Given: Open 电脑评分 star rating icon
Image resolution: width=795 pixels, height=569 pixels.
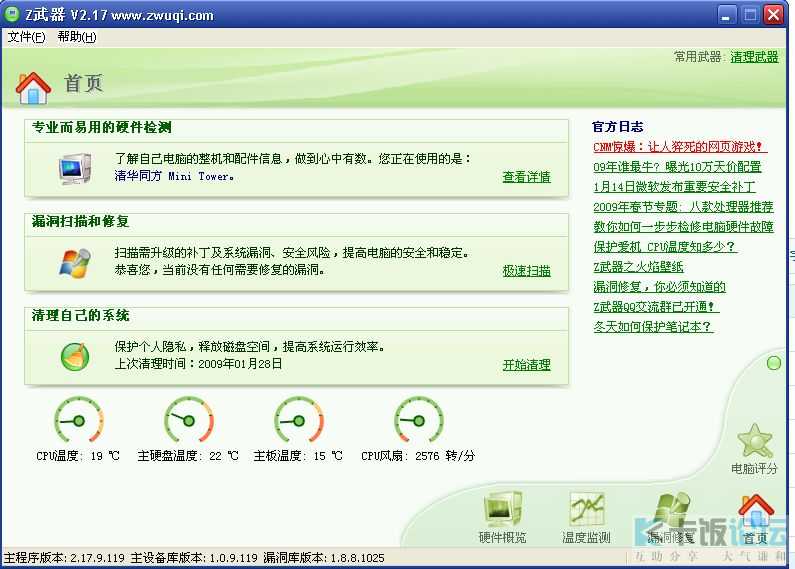Looking at the screenshot, I should (755, 440).
